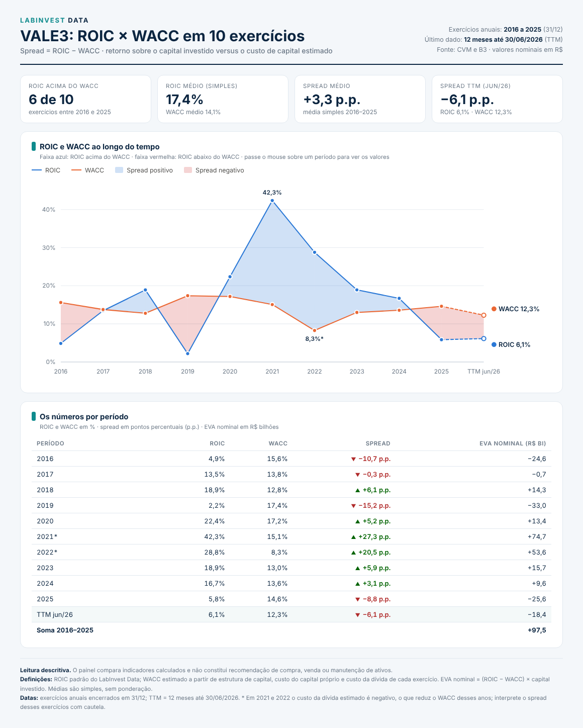Click the red down triangle beside −8,8 p.p.
583x728 pixels.
pyautogui.click(x=358, y=599)
